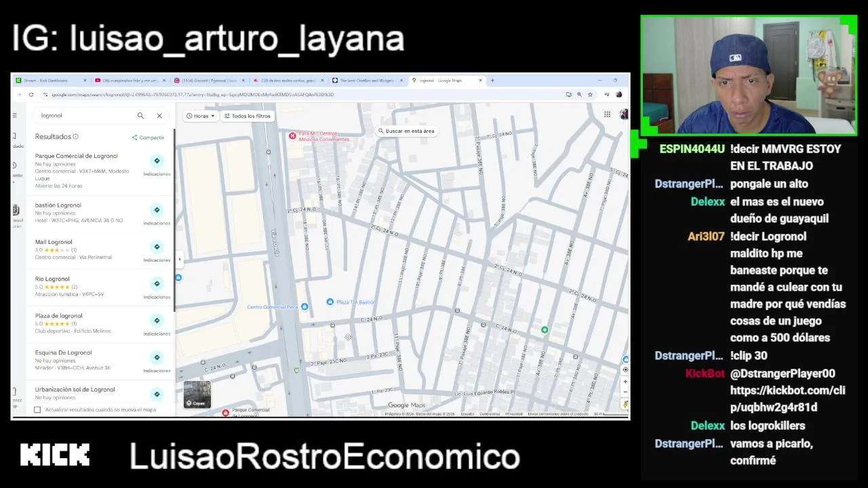Open the 'Privacidad' footer link
The width and height of the screenshot is (868, 488).
tap(513, 414)
